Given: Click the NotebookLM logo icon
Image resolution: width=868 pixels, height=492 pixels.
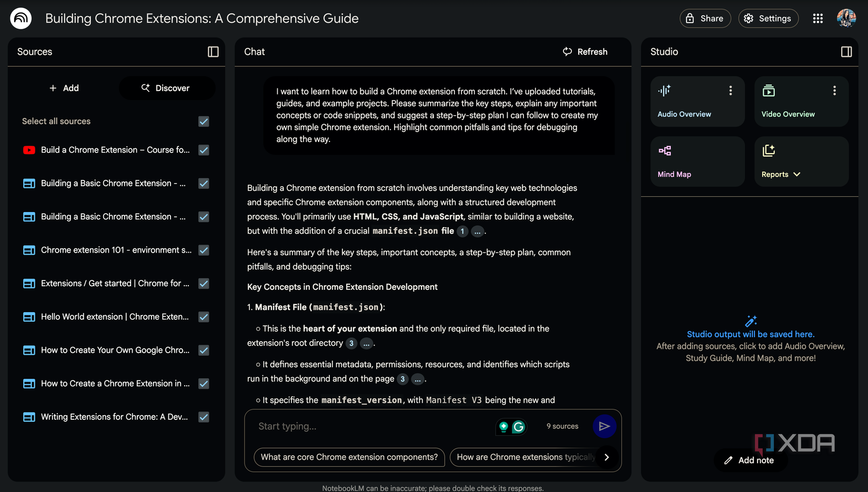Looking at the screenshot, I should pyautogui.click(x=21, y=18).
